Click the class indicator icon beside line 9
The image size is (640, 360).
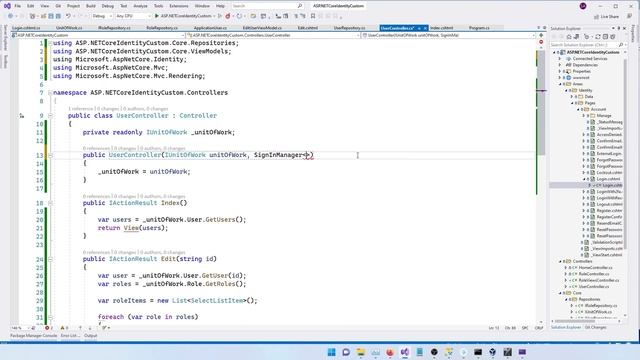22,116
